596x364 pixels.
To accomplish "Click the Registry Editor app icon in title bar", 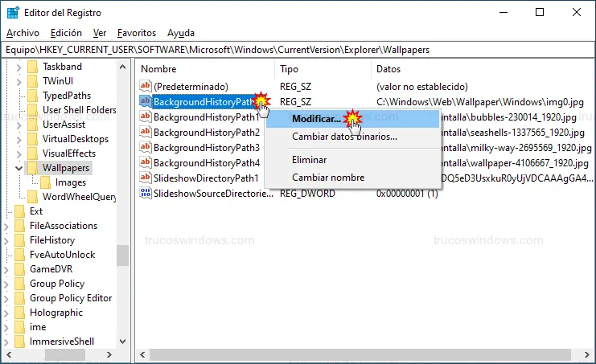I will pos(11,12).
